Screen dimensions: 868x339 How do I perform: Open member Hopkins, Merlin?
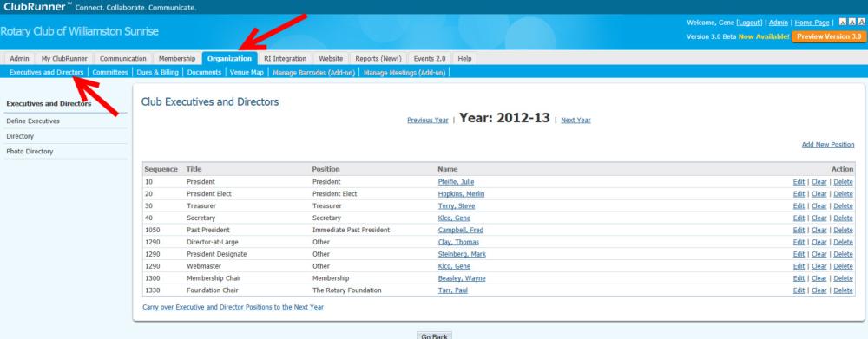pos(461,194)
